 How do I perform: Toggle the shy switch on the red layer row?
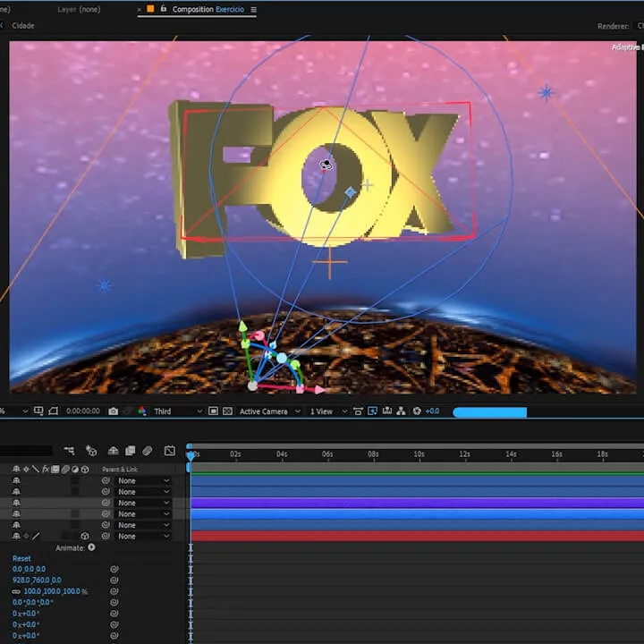(16, 536)
